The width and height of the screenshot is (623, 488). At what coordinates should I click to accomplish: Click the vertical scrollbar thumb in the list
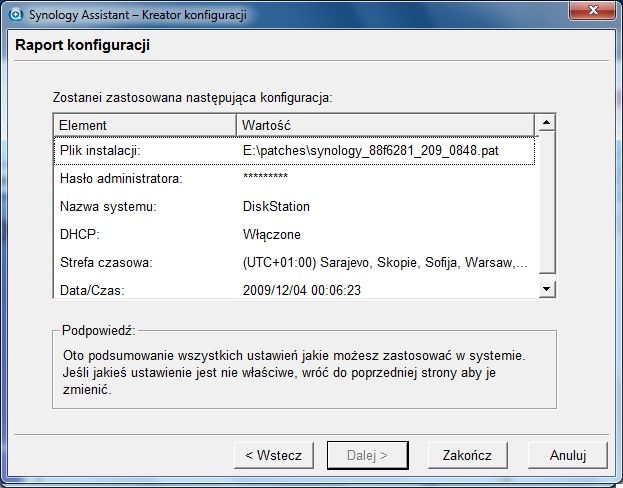point(547,202)
